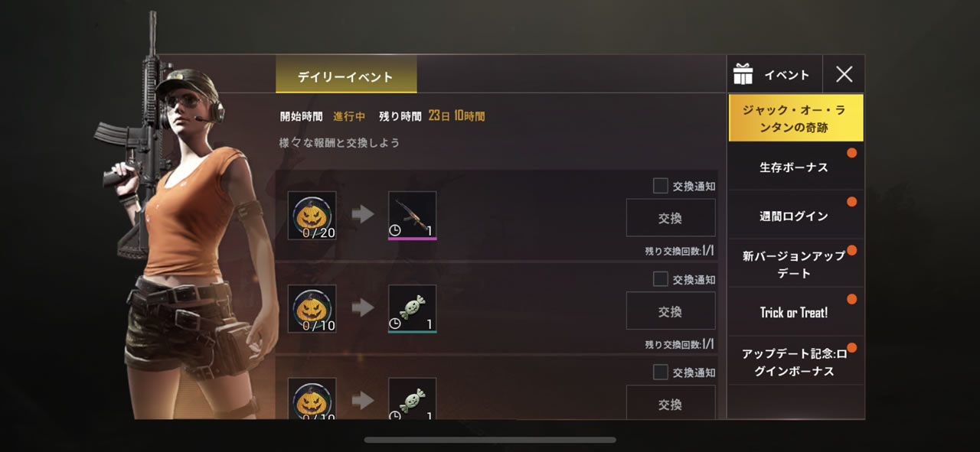Open 新バージョンアップデート event entry
980x452 pixels.
(x=795, y=264)
